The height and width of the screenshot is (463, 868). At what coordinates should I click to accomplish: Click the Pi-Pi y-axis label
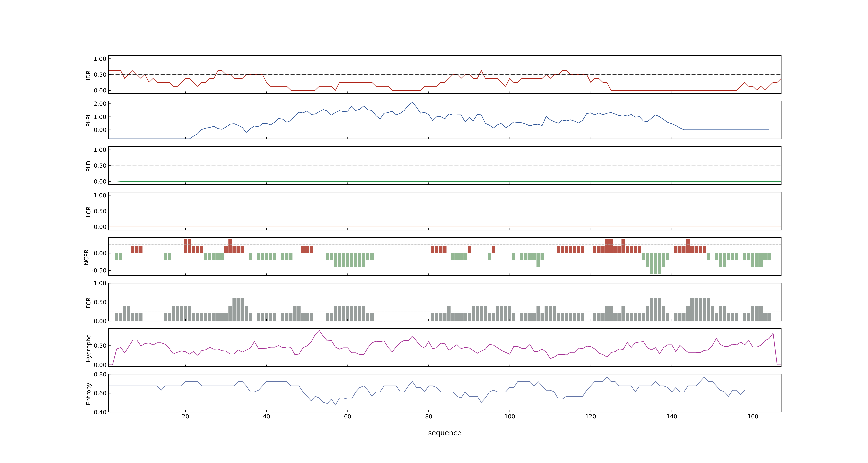coord(88,120)
